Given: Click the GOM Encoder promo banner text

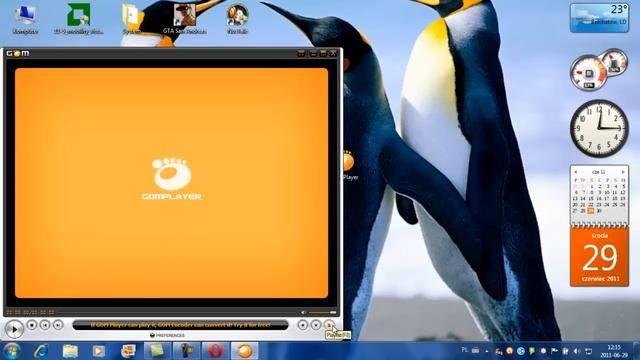Looking at the screenshot, I should click(180, 325).
